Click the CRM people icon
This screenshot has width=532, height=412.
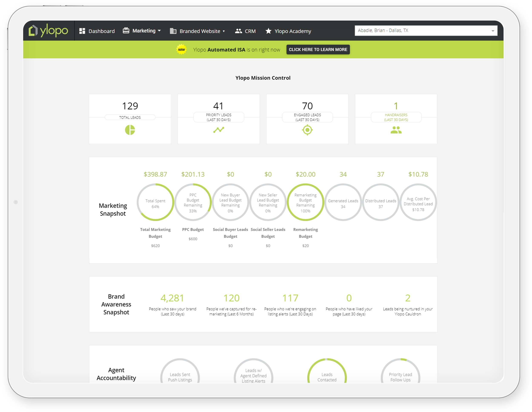click(x=239, y=31)
